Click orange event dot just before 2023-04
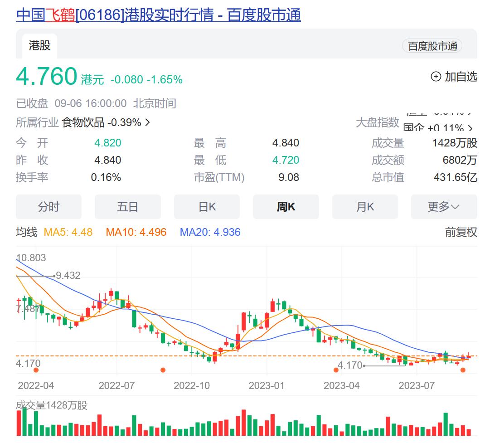 tap(336, 370)
